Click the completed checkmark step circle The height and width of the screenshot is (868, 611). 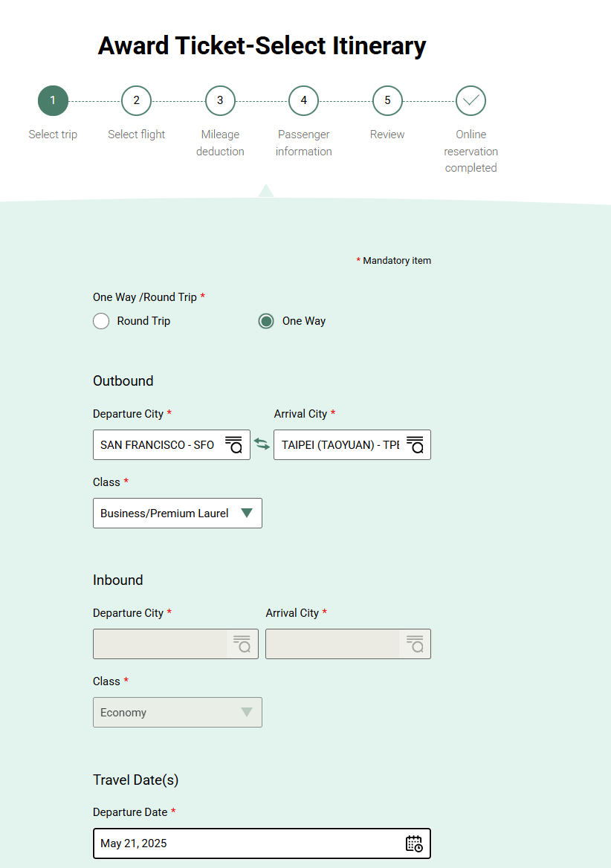471,101
